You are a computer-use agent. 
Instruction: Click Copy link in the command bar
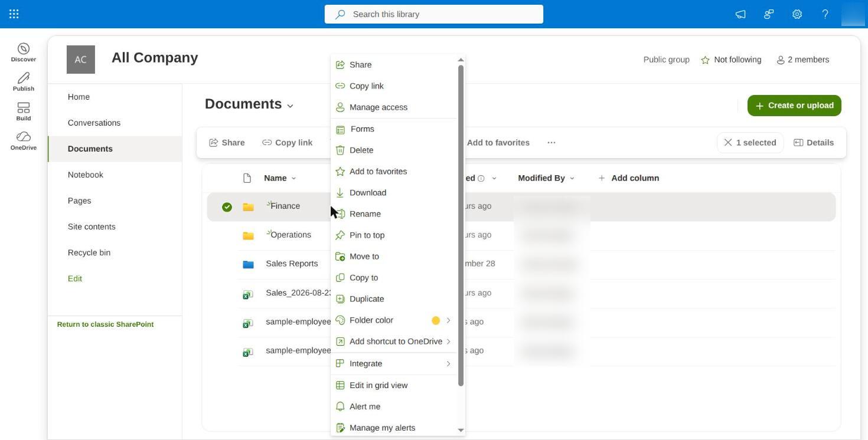point(288,143)
